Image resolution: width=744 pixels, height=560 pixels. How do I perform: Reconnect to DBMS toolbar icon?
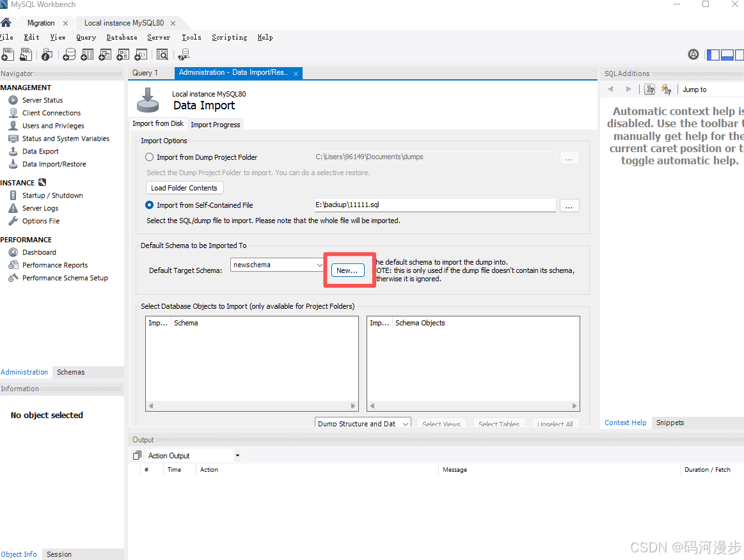(x=184, y=54)
